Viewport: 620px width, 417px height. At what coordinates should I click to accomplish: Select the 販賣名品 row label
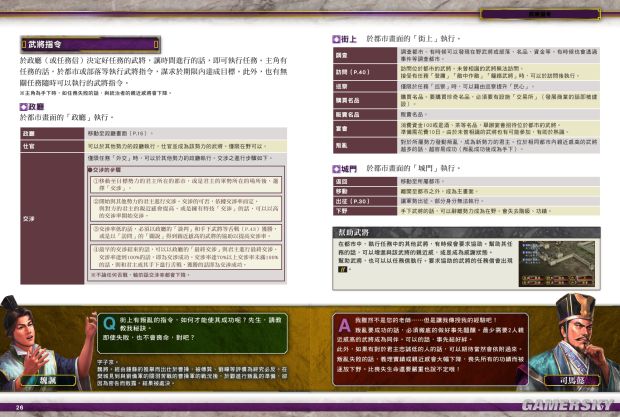[365, 115]
